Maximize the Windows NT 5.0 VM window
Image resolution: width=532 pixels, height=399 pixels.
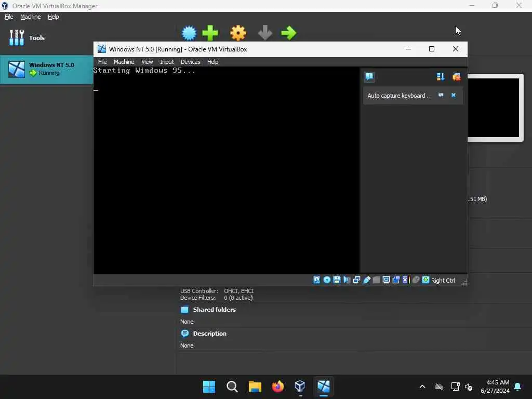[x=432, y=49]
